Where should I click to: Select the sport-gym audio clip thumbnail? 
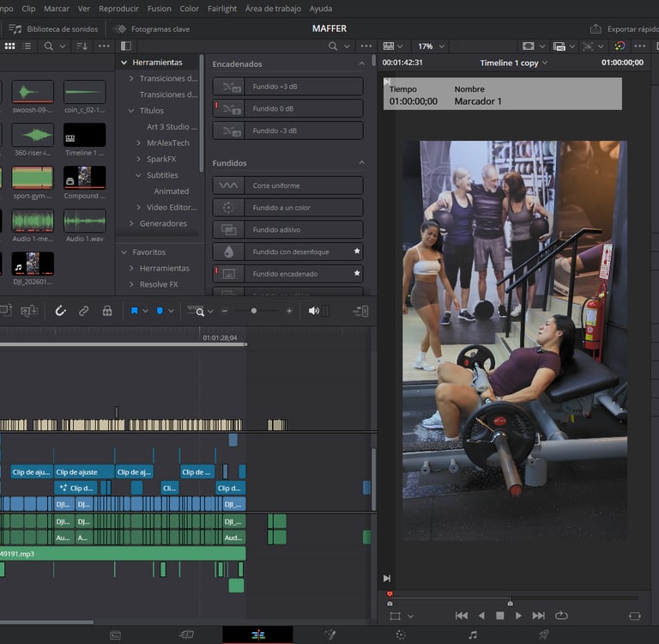tap(33, 177)
